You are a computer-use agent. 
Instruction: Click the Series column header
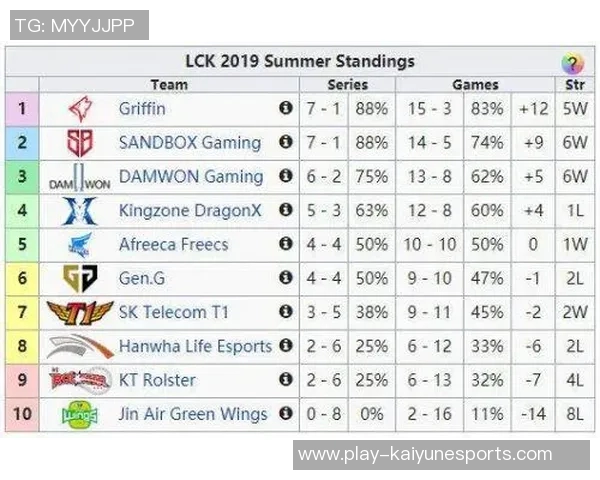click(x=347, y=85)
